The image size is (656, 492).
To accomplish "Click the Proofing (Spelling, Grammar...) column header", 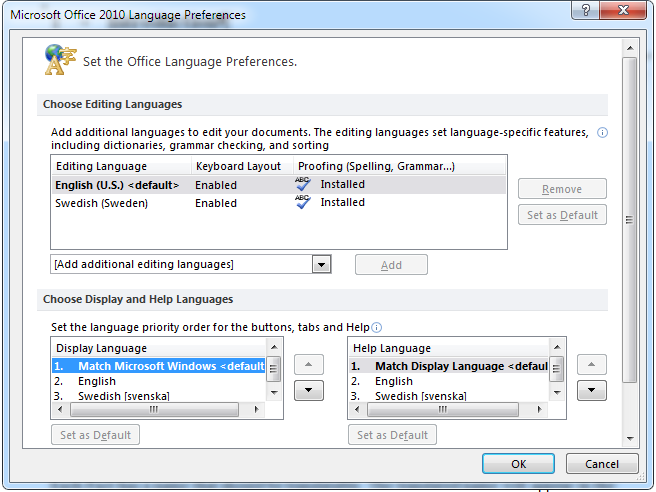I will point(400,166).
